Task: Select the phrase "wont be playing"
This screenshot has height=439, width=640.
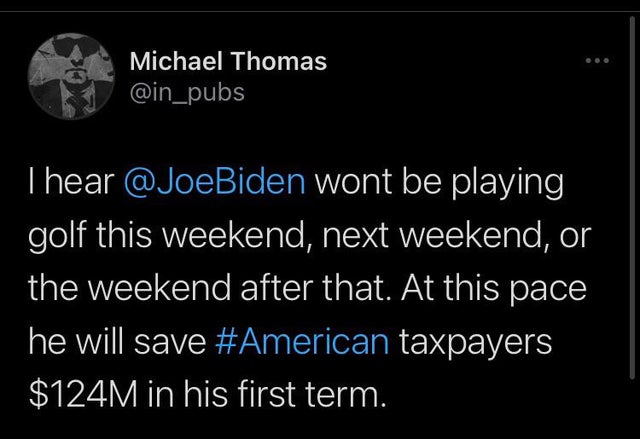Action: [x=439, y=183]
